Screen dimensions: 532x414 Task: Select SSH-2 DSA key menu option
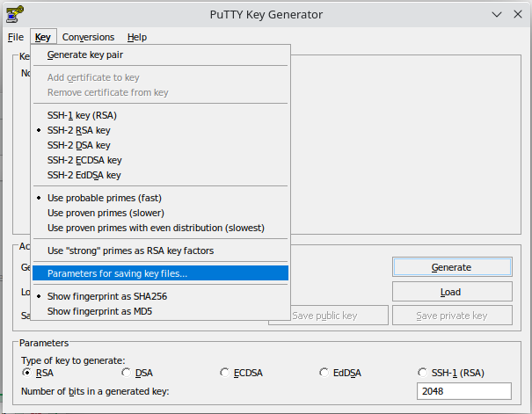(160, 145)
